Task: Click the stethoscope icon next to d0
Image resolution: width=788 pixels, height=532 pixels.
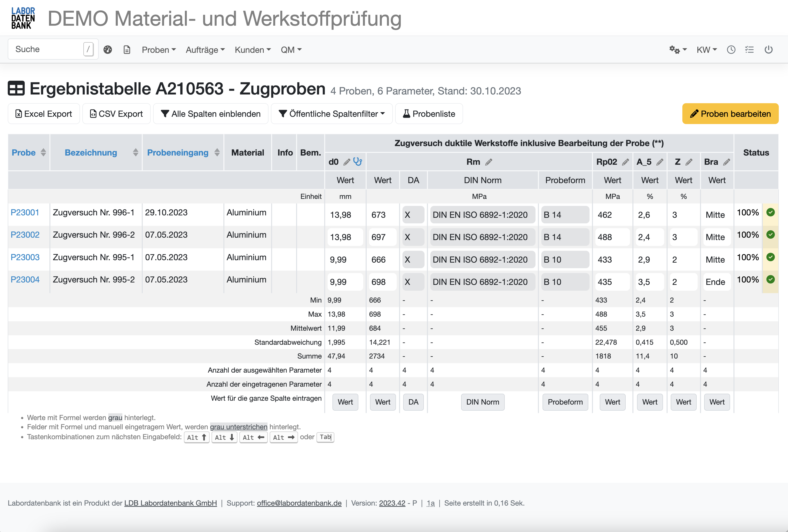Action: click(357, 162)
